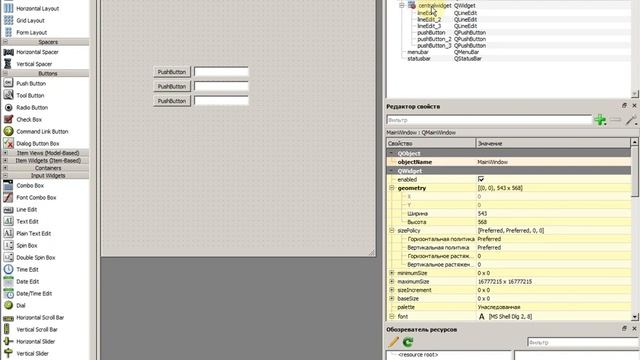The width and height of the screenshot is (640, 360).
Task: Select the Dial widget icon
Action: point(8,305)
